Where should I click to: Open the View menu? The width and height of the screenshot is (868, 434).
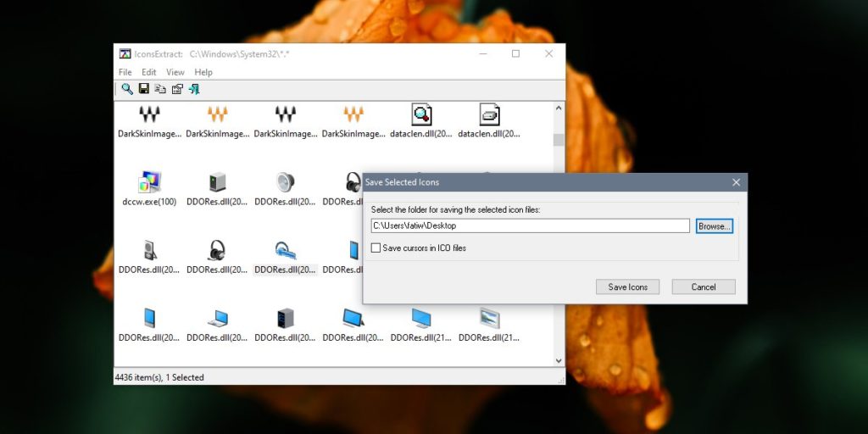pyautogui.click(x=175, y=72)
